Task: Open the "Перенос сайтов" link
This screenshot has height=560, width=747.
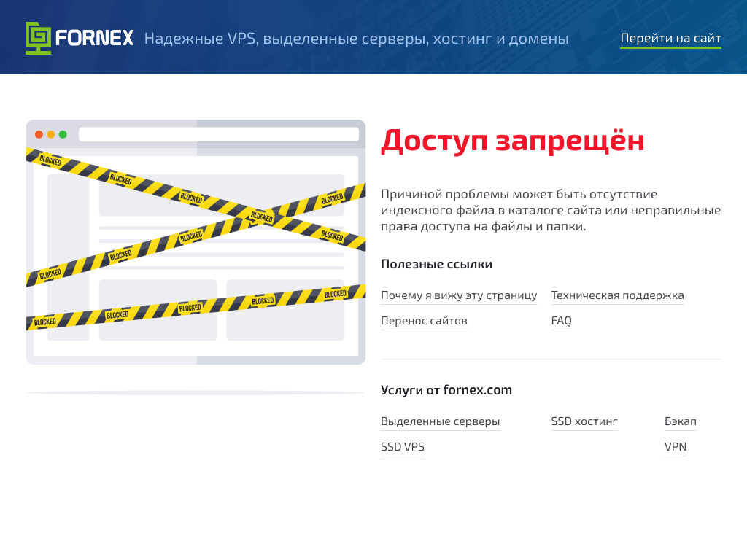Action: point(424,321)
